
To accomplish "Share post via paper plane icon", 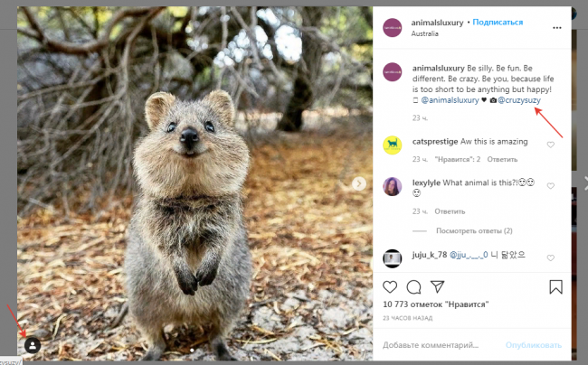I will (x=437, y=287).
